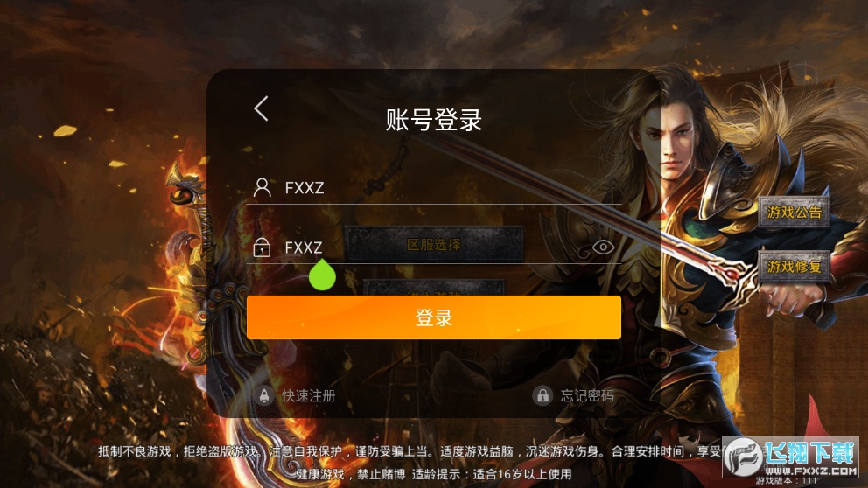Tap the rocket icon next to 快速注册

tap(264, 395)
